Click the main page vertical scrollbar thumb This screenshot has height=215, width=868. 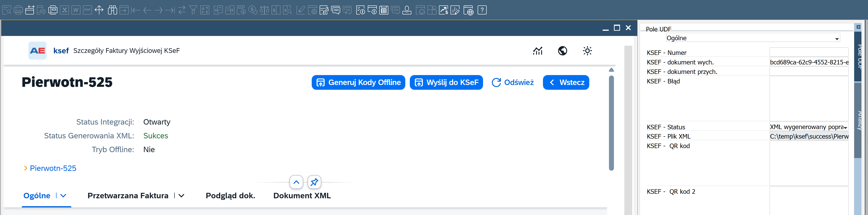611,123
